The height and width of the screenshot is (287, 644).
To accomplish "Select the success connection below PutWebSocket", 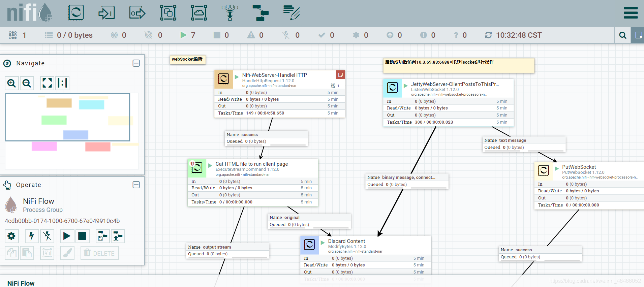I will pyautogui.click(x=540, y=254).
